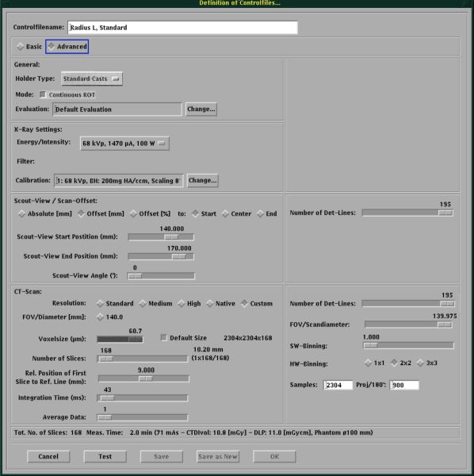474x476 pixels.
Task: Click the Voxelsize slider
Action: [x=120, y=339]
